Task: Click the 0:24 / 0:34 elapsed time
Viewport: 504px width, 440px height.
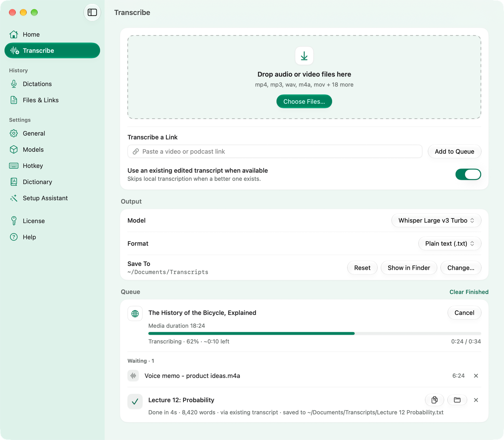Action: 466,341
